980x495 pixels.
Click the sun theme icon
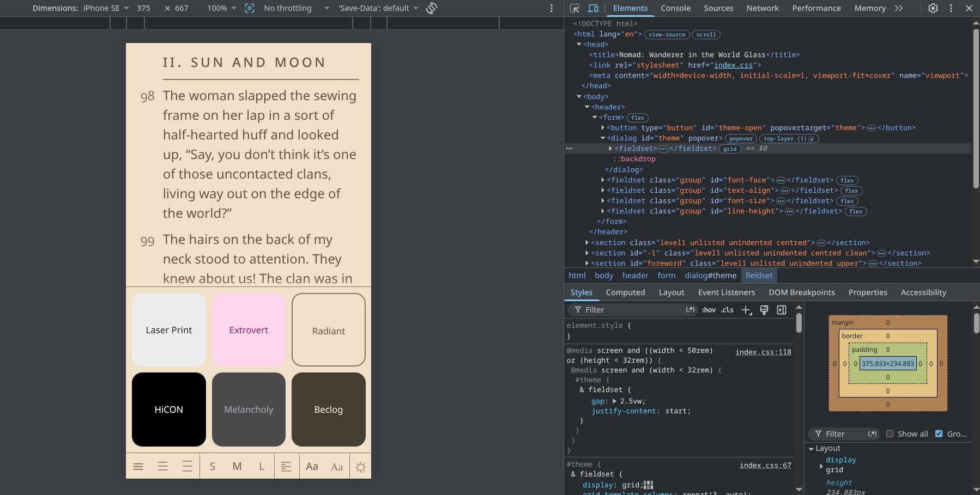pos(360,467)
